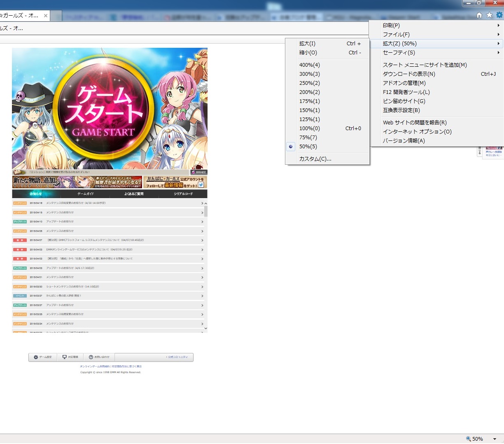Click the 戦闘確認 button under the banner
504x444 pixels.
pyautogui.click(x=199, y=172)
